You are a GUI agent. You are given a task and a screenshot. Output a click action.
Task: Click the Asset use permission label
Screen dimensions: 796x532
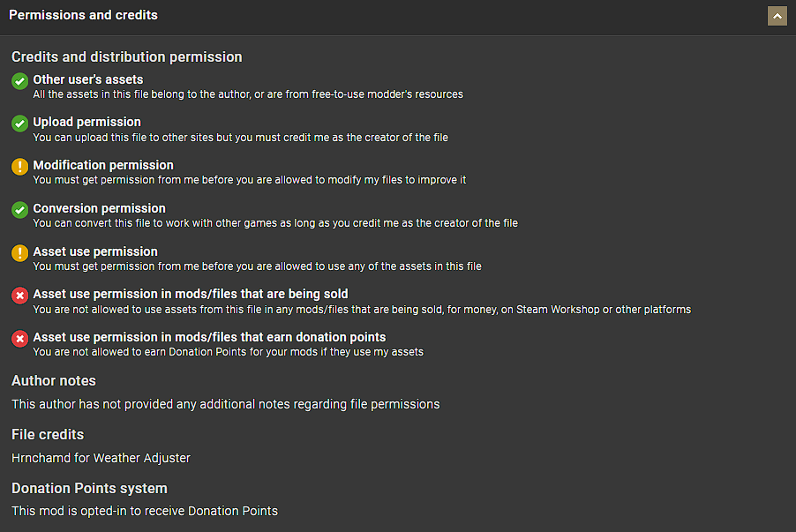95,251
